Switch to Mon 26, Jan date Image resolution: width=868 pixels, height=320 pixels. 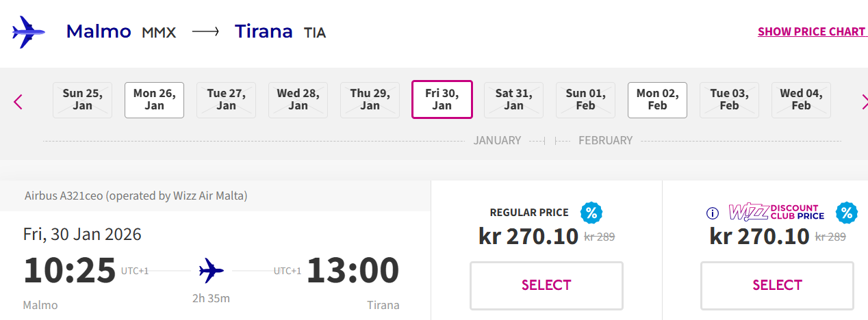coord(154,100)
